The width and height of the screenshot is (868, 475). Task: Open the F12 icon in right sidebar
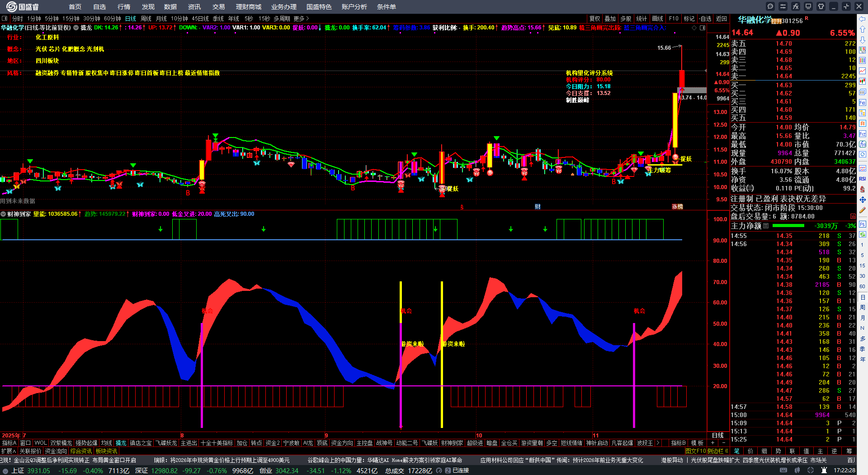coord(863,134)
